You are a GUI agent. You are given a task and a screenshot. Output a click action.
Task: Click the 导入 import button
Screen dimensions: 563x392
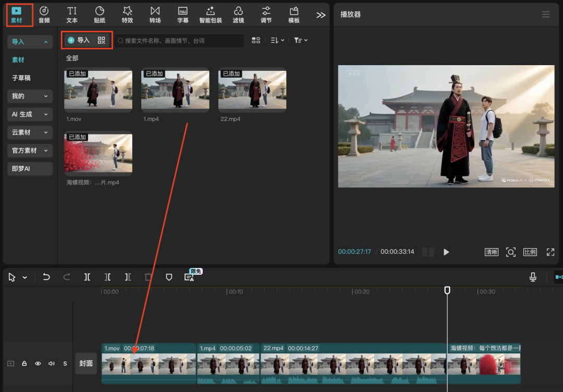pyautogui.click(x=79, y=40)
